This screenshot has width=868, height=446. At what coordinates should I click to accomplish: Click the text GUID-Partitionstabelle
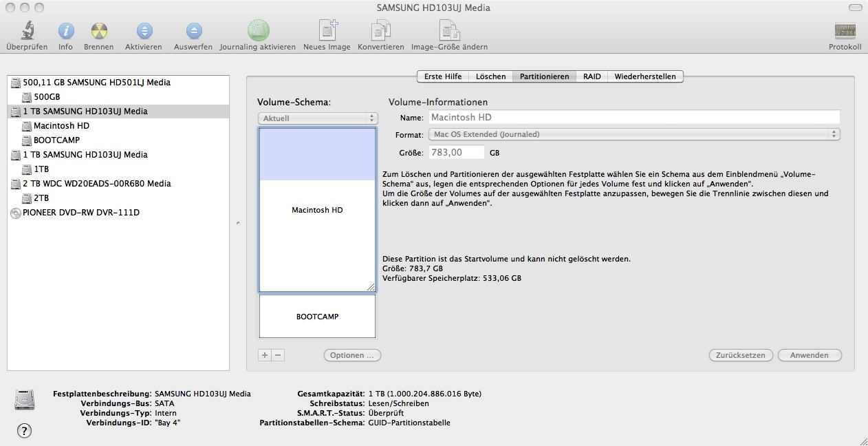(x=409, y=423)
